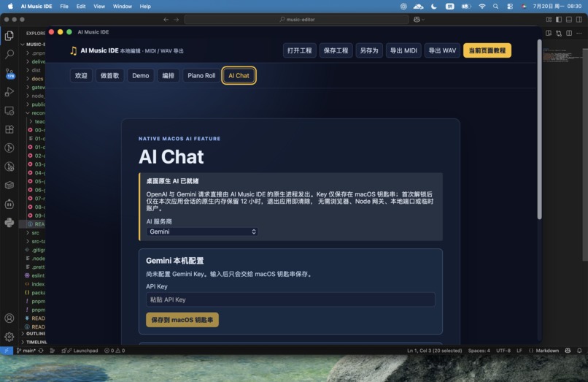Open errors and warnings count in status bar
Viewport: 588px width, 382px height.
pos(115,351)
